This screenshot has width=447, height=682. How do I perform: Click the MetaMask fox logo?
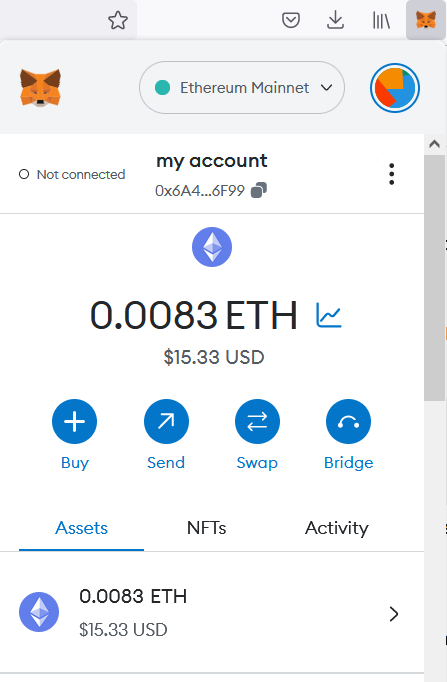point(40,87)
